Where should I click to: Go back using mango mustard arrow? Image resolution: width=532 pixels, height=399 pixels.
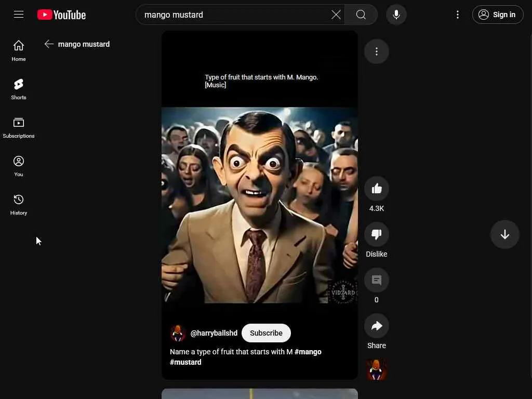pyautogui.click(x=49, y=44)
